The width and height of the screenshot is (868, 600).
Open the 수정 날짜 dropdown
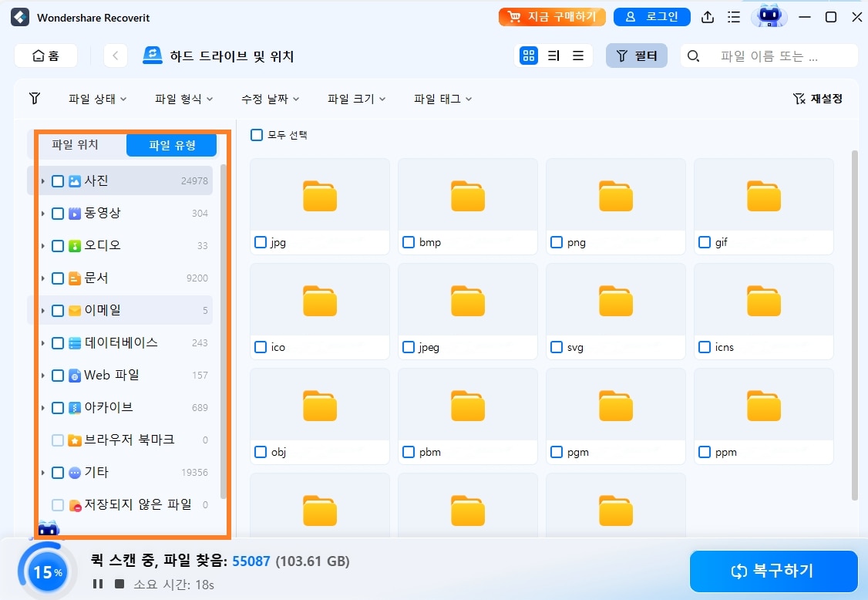pos(270,98)
